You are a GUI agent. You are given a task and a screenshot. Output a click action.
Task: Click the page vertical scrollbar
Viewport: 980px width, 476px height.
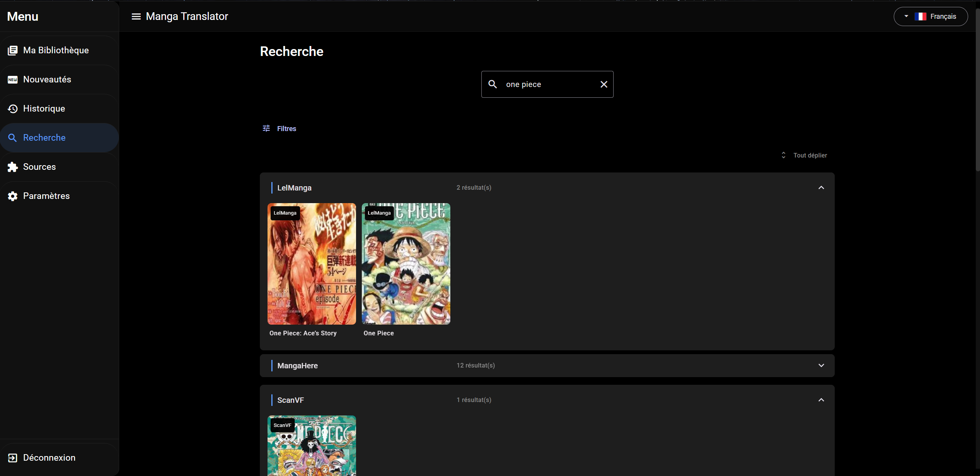[x=977, y=90]
